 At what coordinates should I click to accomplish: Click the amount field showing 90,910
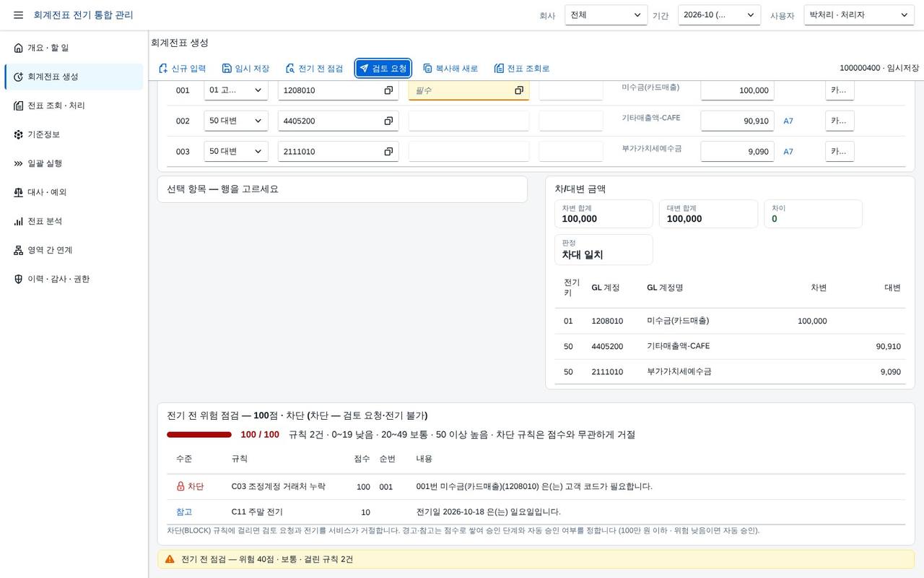tap(737, 121)
